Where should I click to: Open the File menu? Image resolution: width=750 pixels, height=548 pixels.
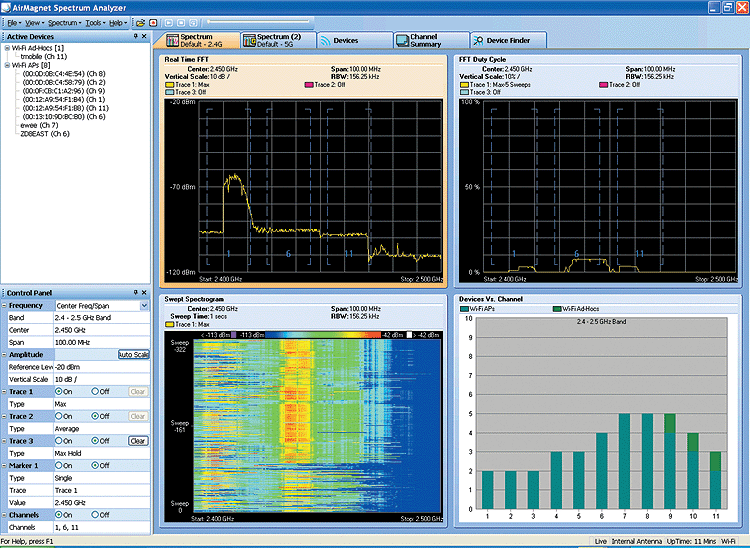pos(13,22)
